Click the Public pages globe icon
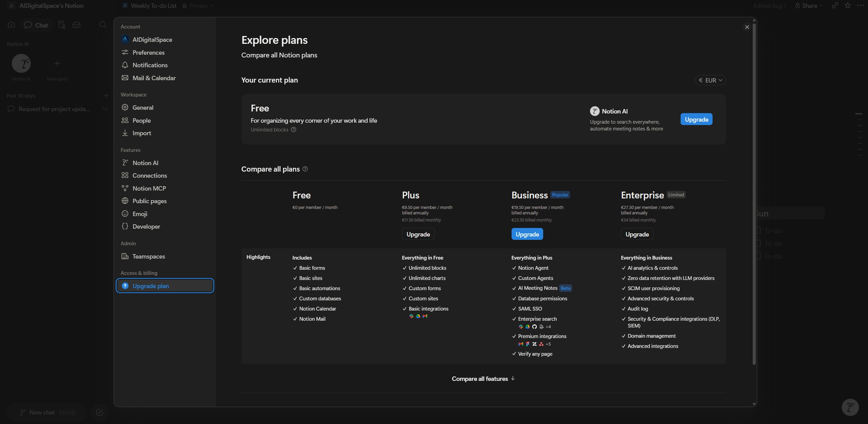Screen dimensions: 868x424 click(x=125, y=201)
